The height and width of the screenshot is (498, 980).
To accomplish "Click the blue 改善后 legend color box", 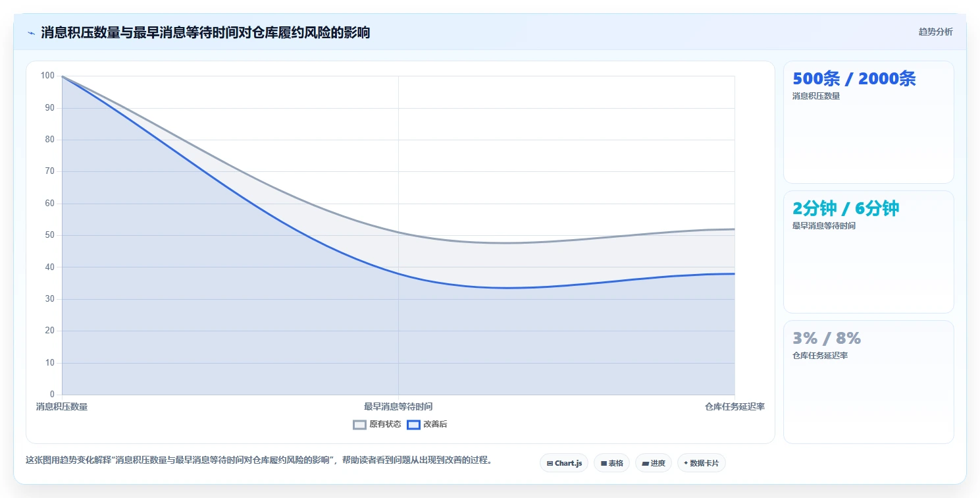I will (x=413, y=424).
